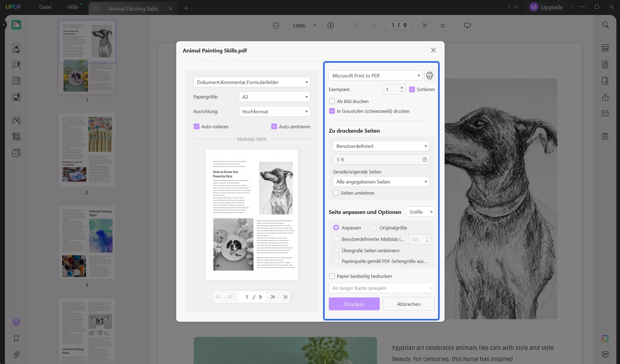This screenshot has height=364, width=620.
Task: Open the layers icon in left sidebar
Action: (16, 322)
